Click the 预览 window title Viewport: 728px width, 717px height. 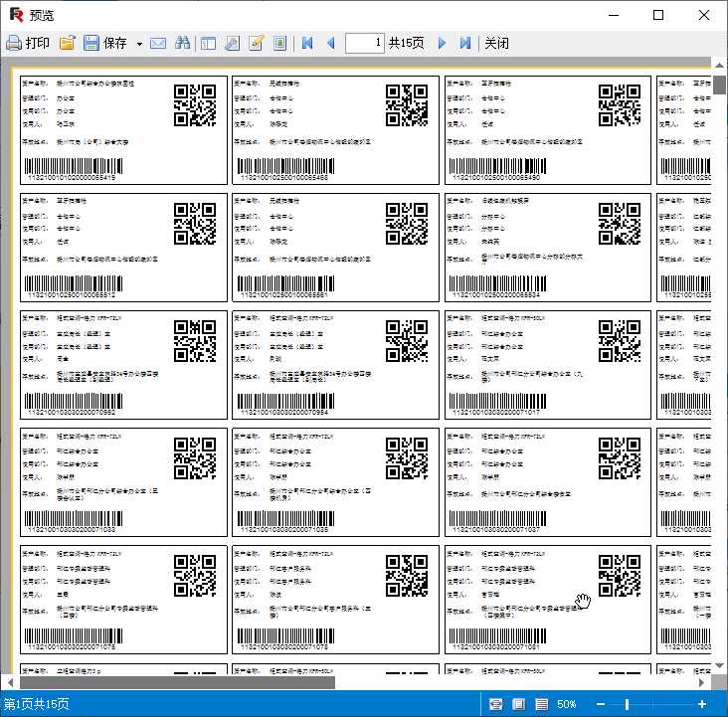point(42,15)
